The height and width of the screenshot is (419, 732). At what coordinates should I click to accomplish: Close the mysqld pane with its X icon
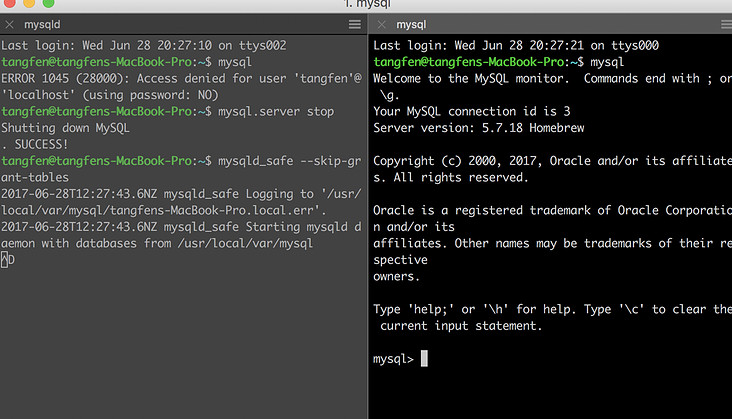[x=9, y=24]
